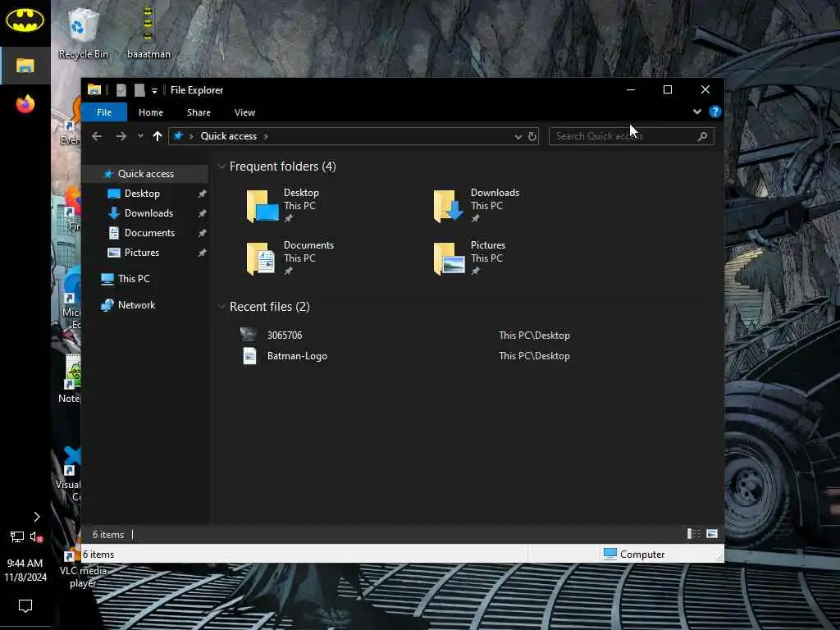The height and width of the screenshot is (630, 840).
Task: Open the network tray icon
Action: (17, 536)
